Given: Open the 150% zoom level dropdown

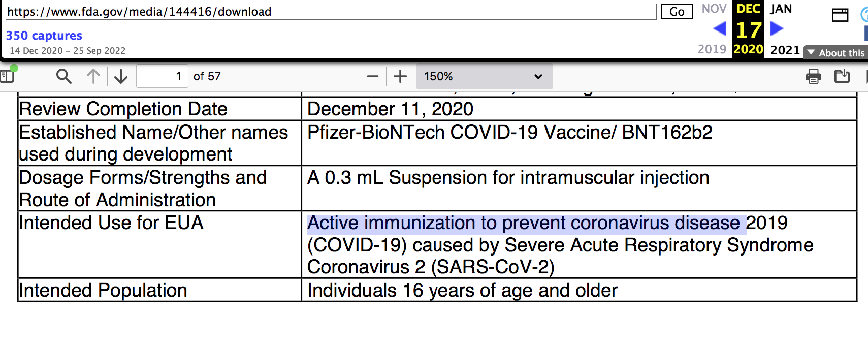Looking at the screenshot, I should tap(484, 76).
